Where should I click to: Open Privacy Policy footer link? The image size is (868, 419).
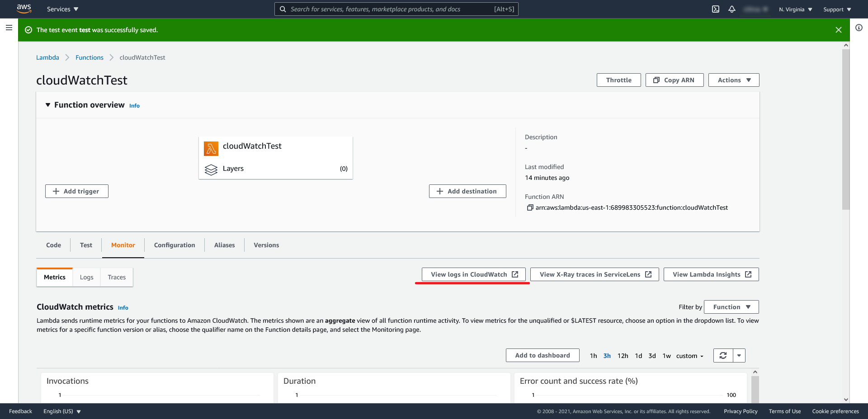[x=741, y=411]
